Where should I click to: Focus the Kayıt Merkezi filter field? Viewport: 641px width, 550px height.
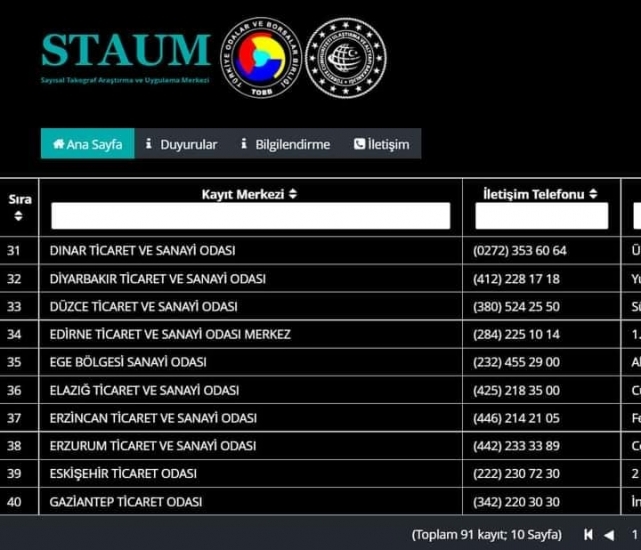point(251,216)
